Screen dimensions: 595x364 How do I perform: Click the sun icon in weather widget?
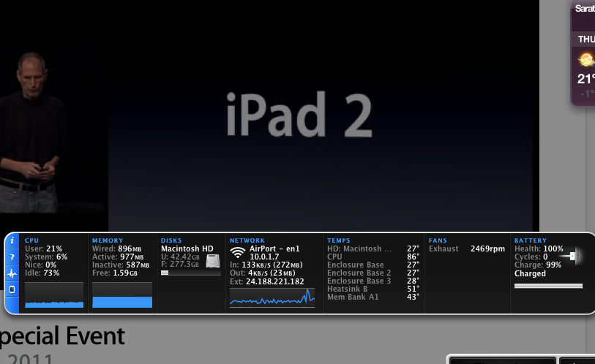[586, 59]
